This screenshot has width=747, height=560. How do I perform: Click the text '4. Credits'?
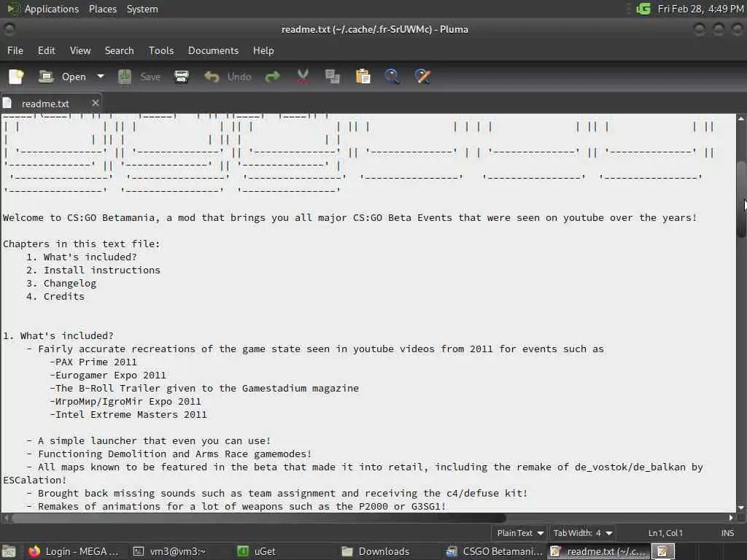(55, 296)
